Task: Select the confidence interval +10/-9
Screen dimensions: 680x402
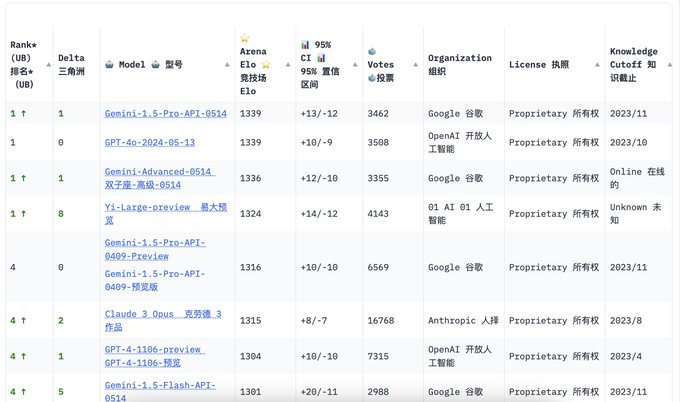Action: tap(317, 142)
